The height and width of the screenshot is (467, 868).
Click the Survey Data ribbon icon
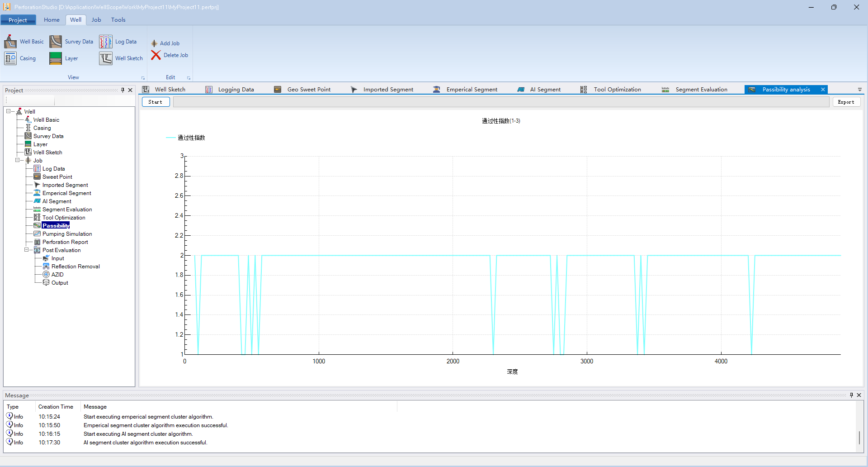point(56,42)
